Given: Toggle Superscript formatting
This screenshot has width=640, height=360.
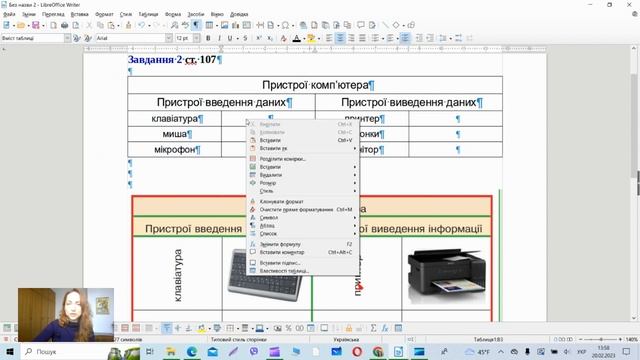Looking at the screenshot, I should click(x=259, y=38).
